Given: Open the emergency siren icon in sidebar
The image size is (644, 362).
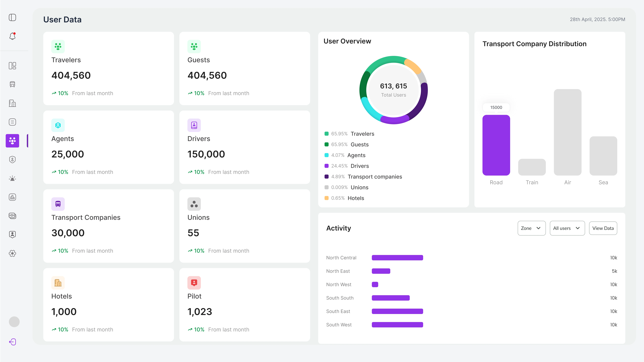Looking at the screenshot, I should click(x=12, y=178).
